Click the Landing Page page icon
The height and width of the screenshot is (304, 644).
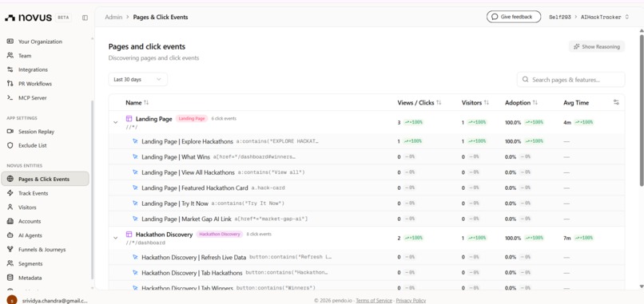click(x=129, y=119)
